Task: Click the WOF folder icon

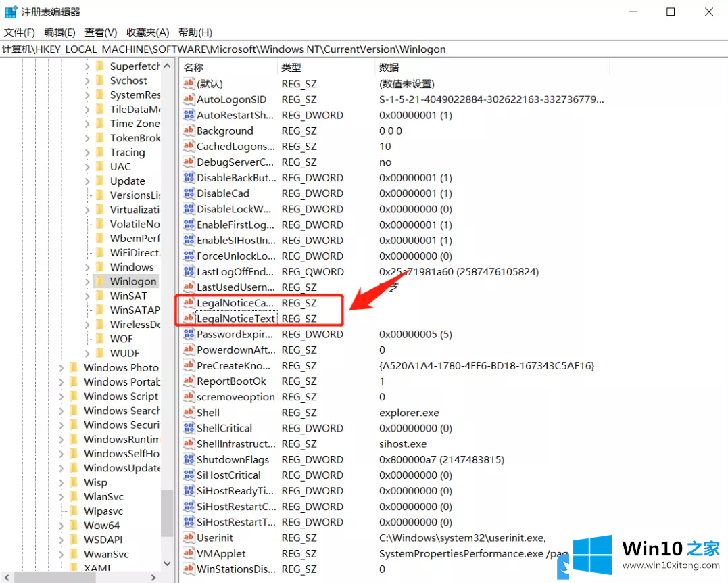Action: 100,338
